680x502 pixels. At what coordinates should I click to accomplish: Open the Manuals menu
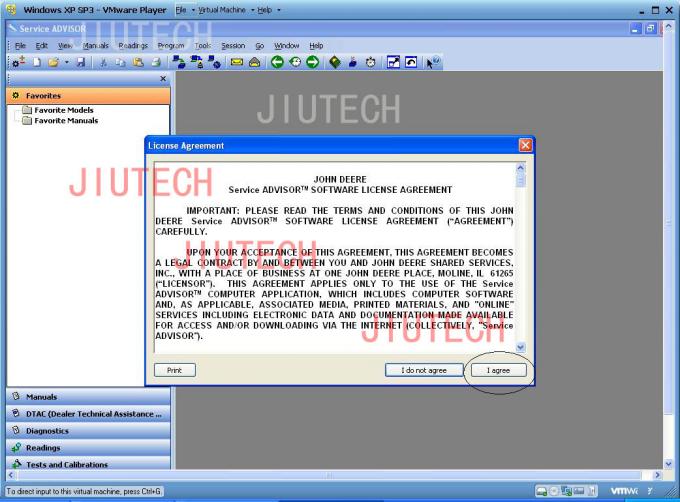point(95,46)
